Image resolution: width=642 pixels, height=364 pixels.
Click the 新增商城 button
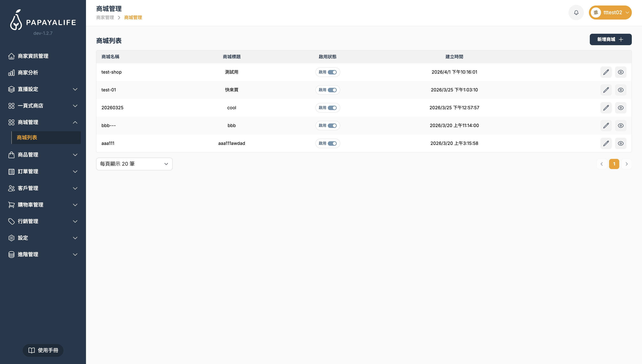coord(610,39)
